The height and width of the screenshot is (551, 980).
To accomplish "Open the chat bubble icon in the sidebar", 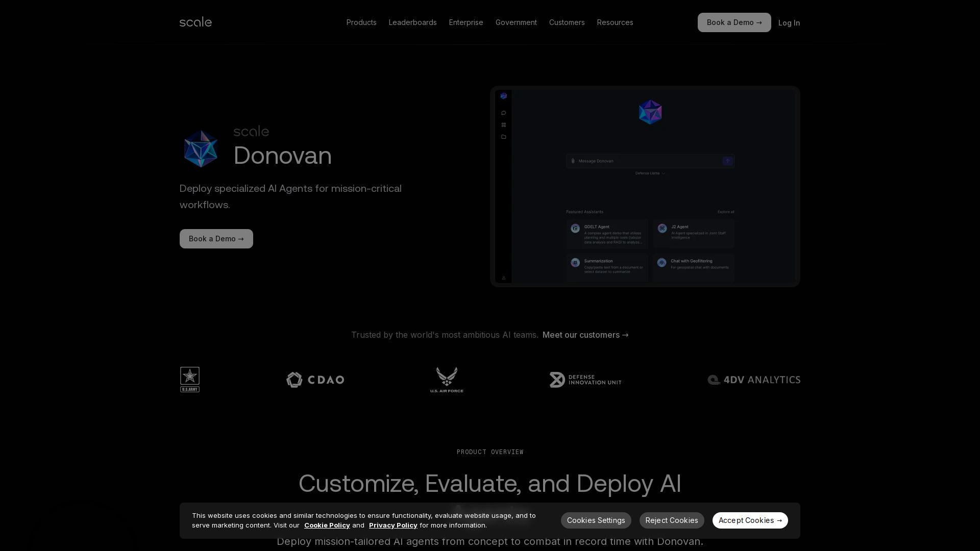I will [x=504, y=113].
